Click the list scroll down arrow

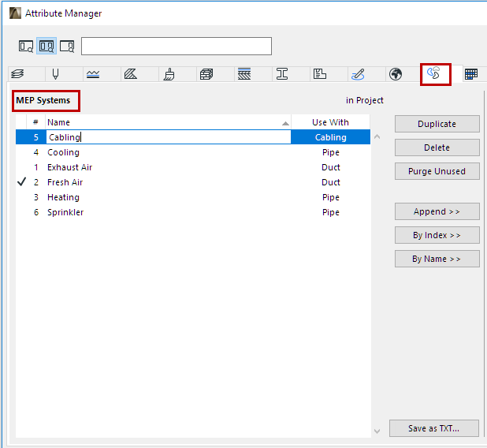(377, 431)
